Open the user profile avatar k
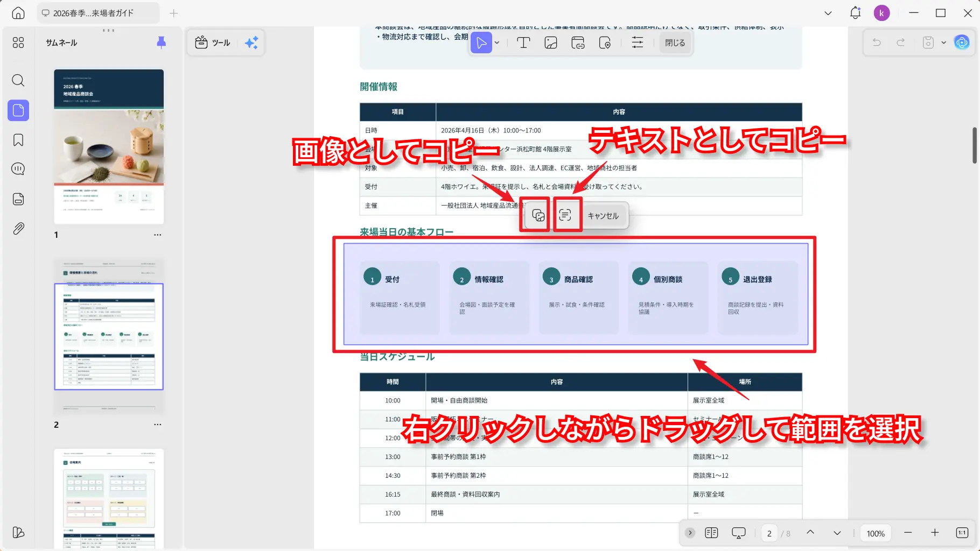The image size is (980, 551). [x=881, y=13]
